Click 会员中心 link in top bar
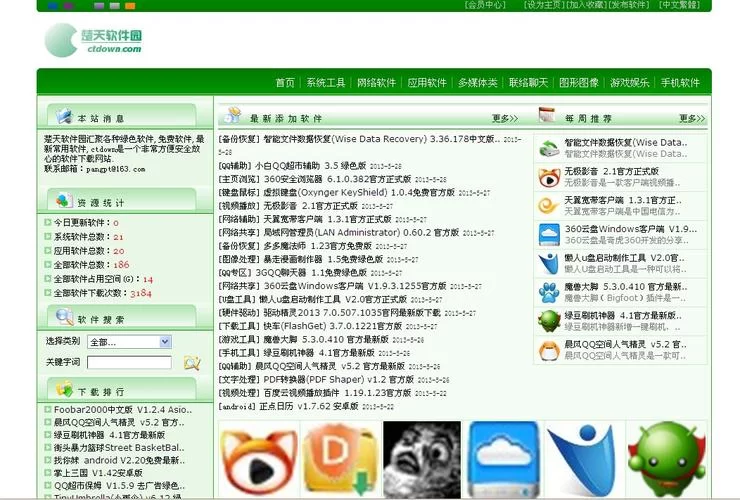740x500 pixels. pyautogui.click(x=485, y=5)
